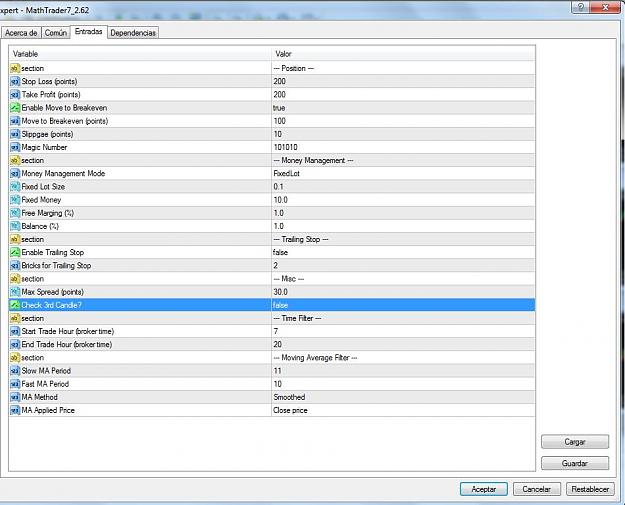
Task: Click the Aceptar button
Action: [x=483, y=489]
